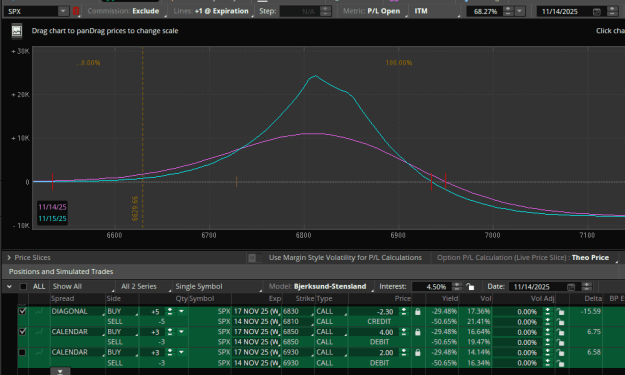Adjust the Interest rate stepper
The width and height of the screenshot is (625, 375).
click(x=458, y=287)
